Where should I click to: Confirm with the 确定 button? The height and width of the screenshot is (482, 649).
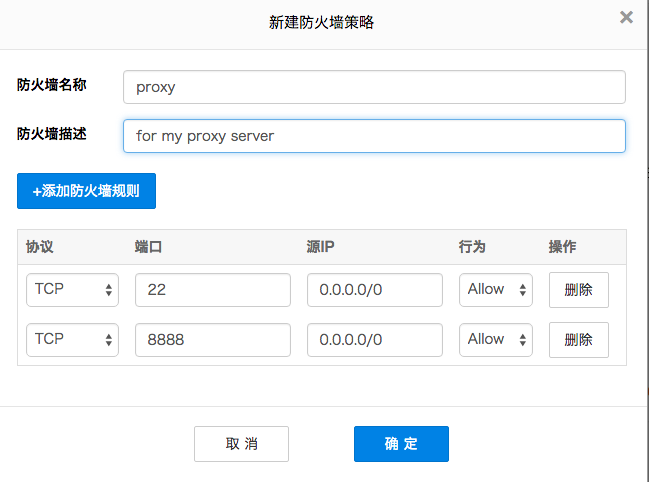(401, 444)
